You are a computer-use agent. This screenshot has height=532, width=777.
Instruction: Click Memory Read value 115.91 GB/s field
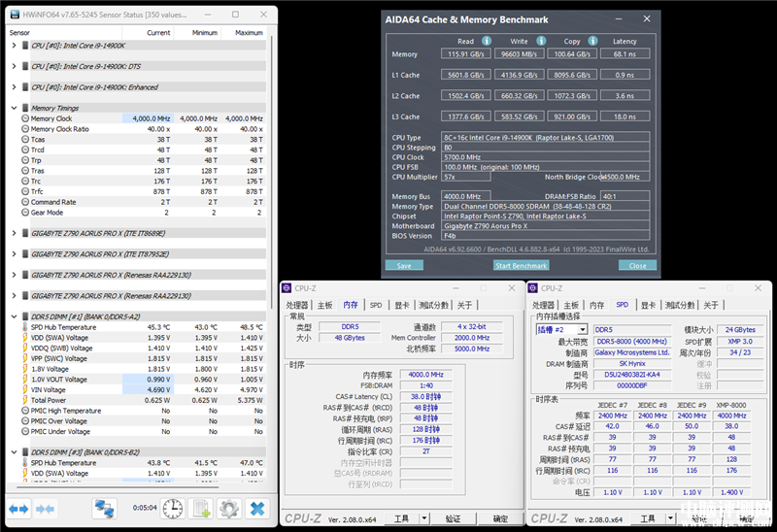tap(466, 53)
